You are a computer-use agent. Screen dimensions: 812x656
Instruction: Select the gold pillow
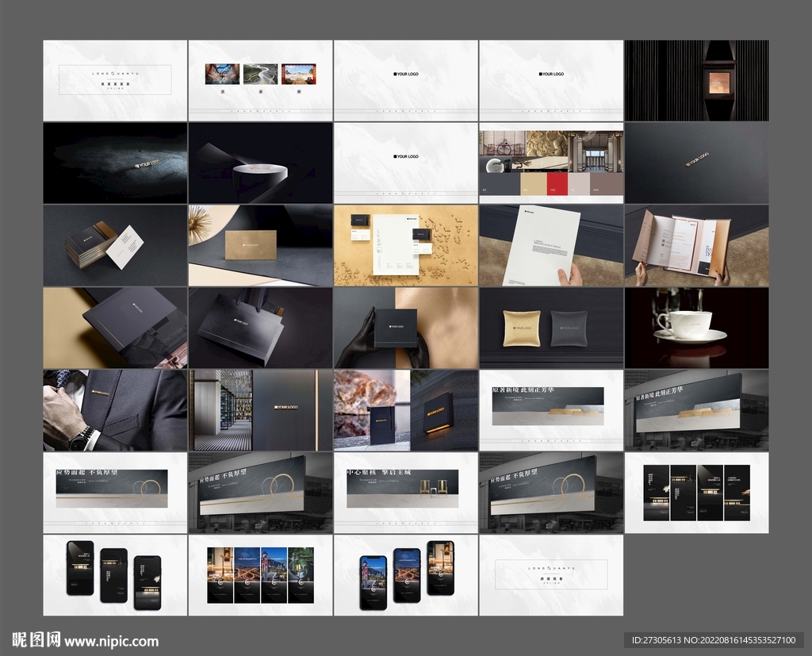click(x=521, y=328)
